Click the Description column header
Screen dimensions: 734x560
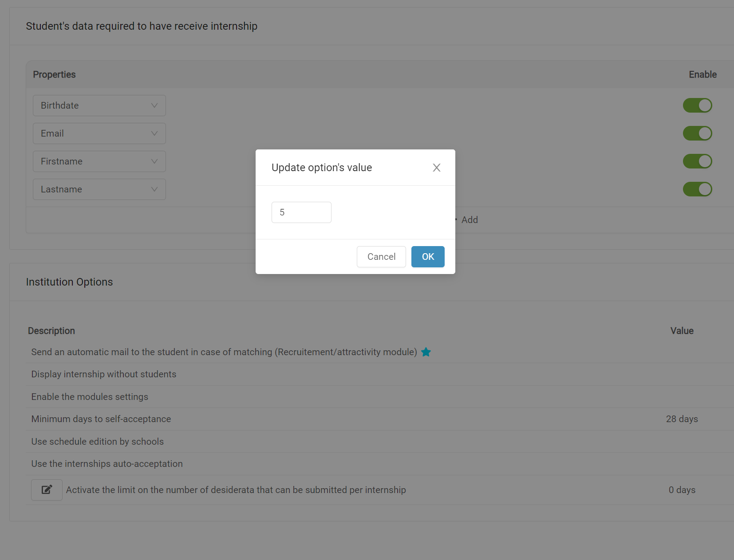click(x=51, y=331)
